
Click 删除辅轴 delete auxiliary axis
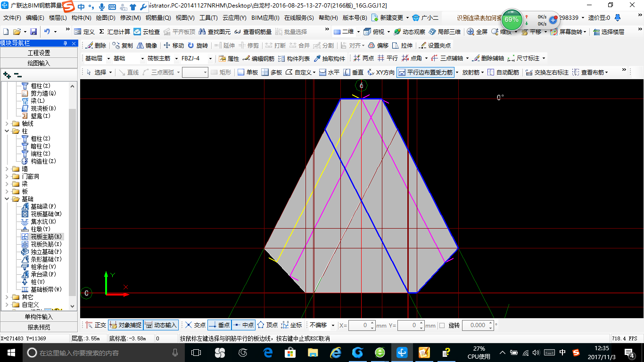488,58
